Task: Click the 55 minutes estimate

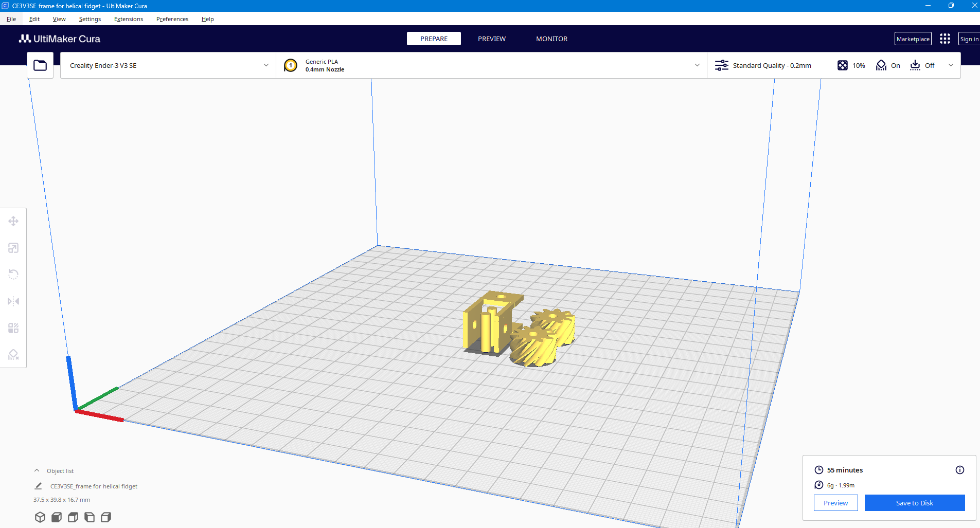Action: [845, 470]
